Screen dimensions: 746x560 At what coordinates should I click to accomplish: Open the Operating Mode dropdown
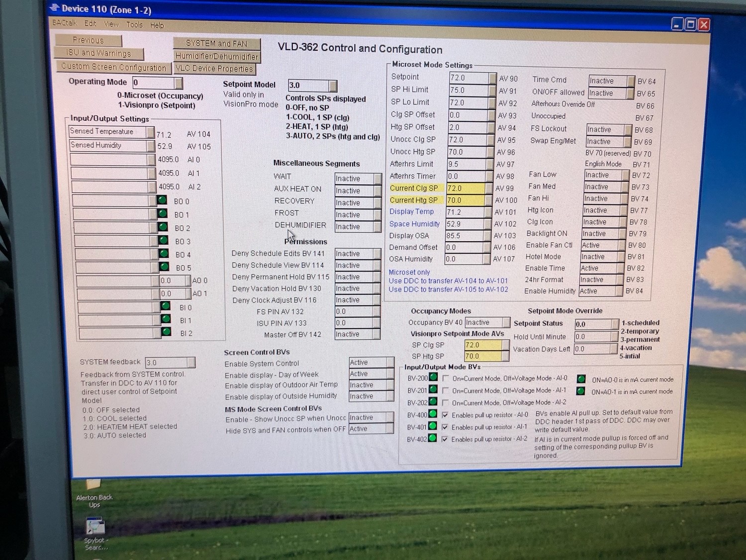(179, 83)
